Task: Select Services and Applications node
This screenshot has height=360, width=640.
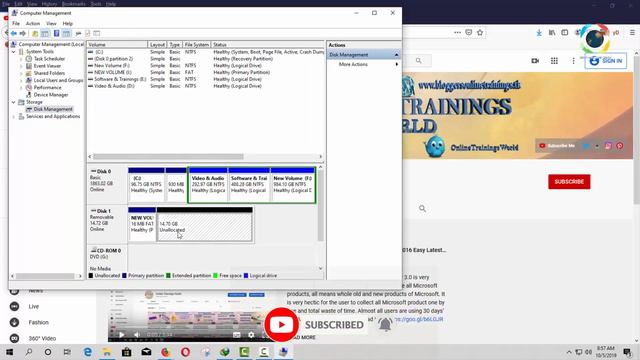Action: (53, 116)
